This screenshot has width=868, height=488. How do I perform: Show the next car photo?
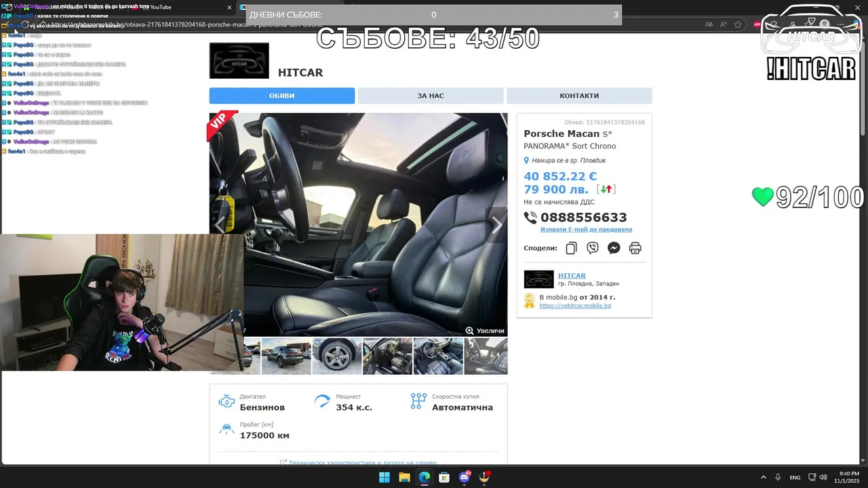(x=497, y=225)
